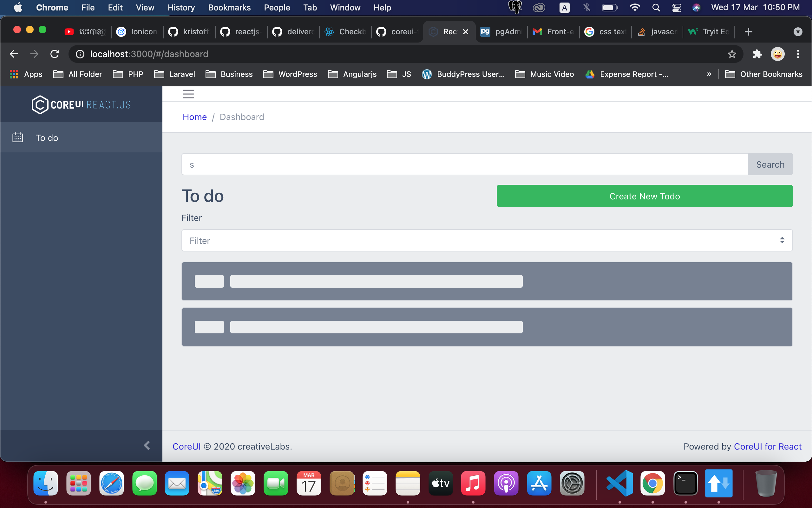Open the All Folder bookmarks folder

point(77,74)
